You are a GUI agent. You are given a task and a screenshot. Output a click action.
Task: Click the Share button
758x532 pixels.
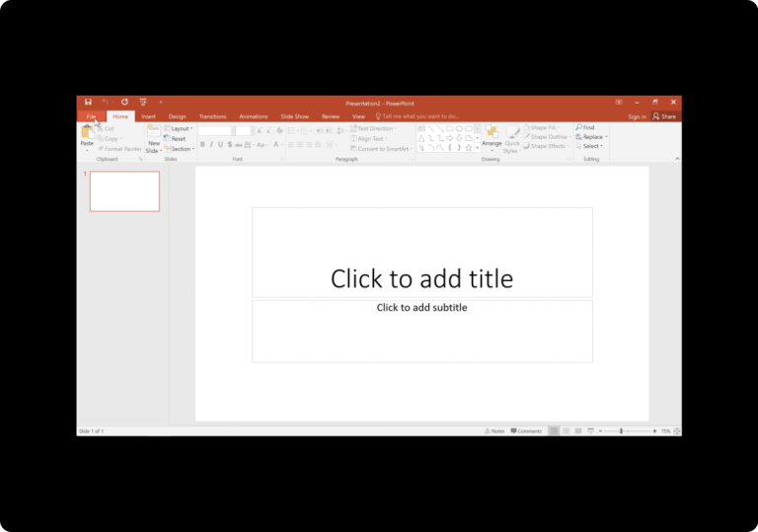pyautogui.click(x=664, y=116)
